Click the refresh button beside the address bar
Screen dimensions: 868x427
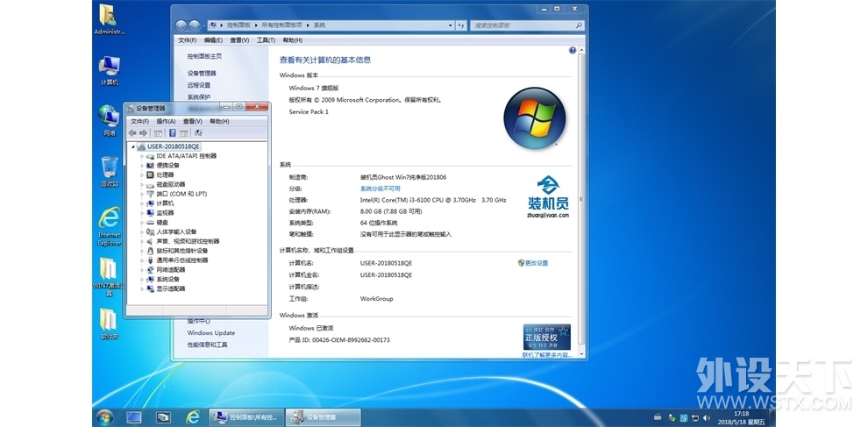point(461,25)
